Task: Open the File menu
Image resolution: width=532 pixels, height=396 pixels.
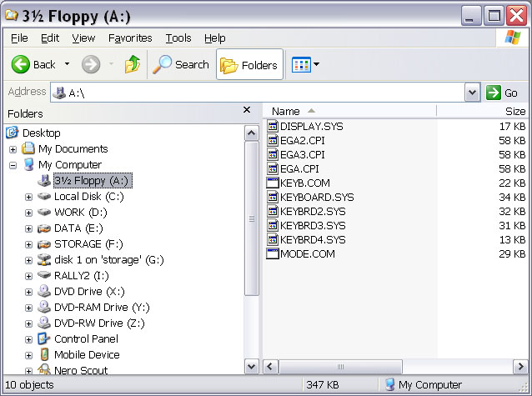Action: (19, 38)
